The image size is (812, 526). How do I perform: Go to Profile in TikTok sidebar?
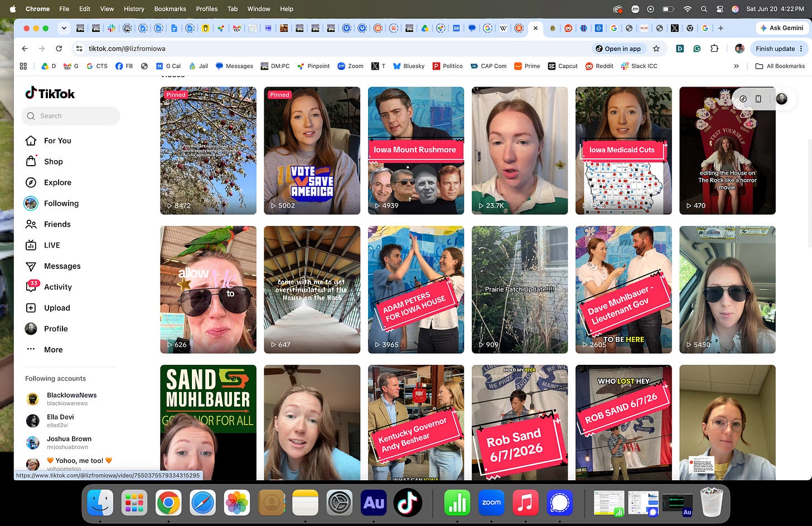click(47, 329)
